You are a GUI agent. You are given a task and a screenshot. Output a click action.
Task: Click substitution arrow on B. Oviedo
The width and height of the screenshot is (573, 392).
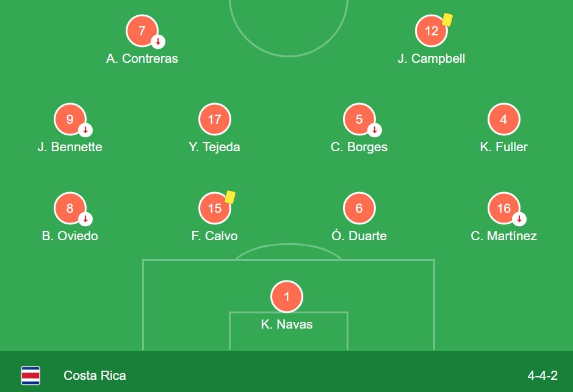point(85,219)
